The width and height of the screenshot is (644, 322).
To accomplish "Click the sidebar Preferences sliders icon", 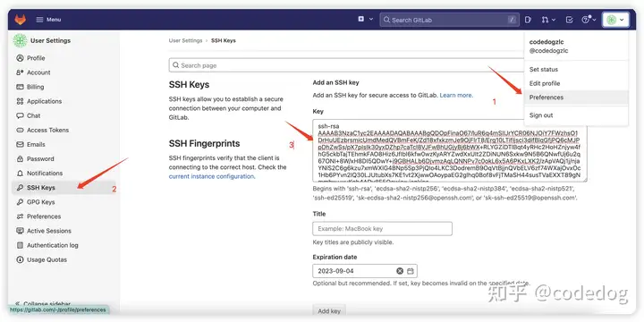I will coord(20,216).
